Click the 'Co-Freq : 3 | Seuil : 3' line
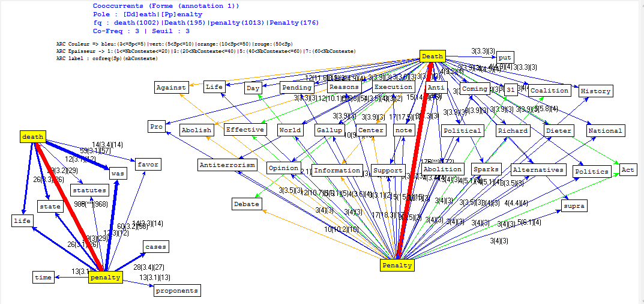This screenshot has width=644, height=304. click(x=141, y=31)
